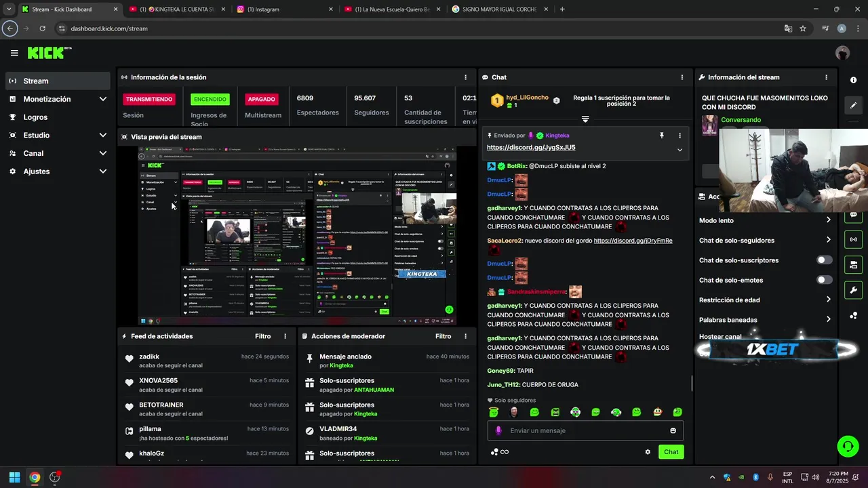
Task: Insert the first green halo emote
Action: [494, 412]
